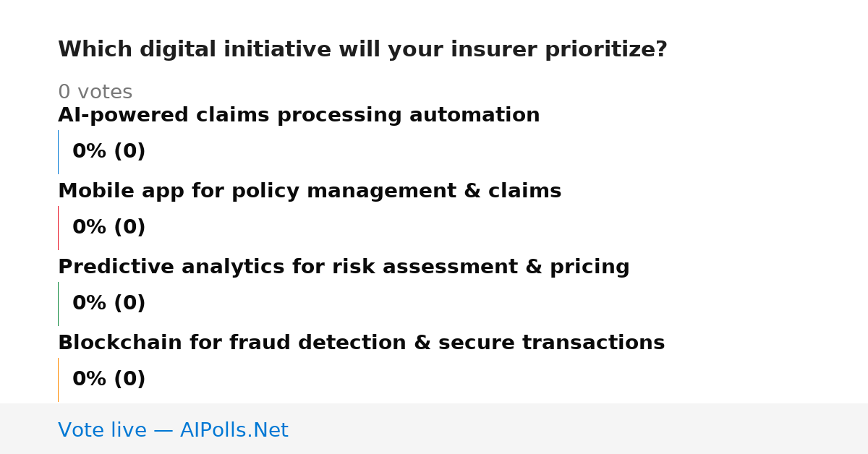This screenshot has height=454, width=868.
Task: Click the poll question heading
Action: coord(362,50)
